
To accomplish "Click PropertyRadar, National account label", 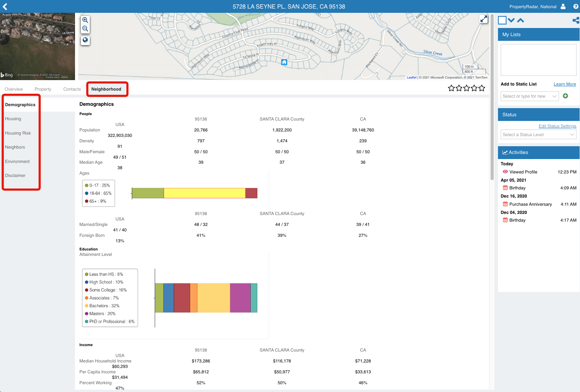I will 533,7.
